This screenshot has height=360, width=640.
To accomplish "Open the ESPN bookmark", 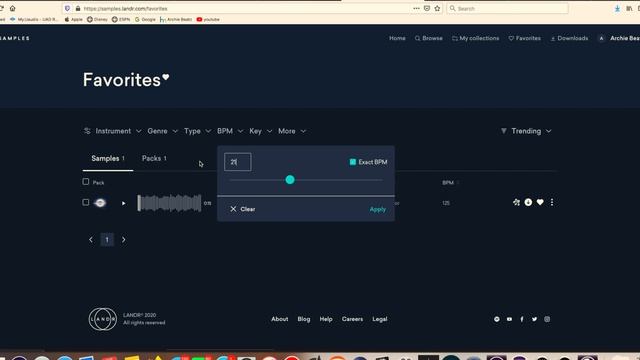I will [121, 19].
